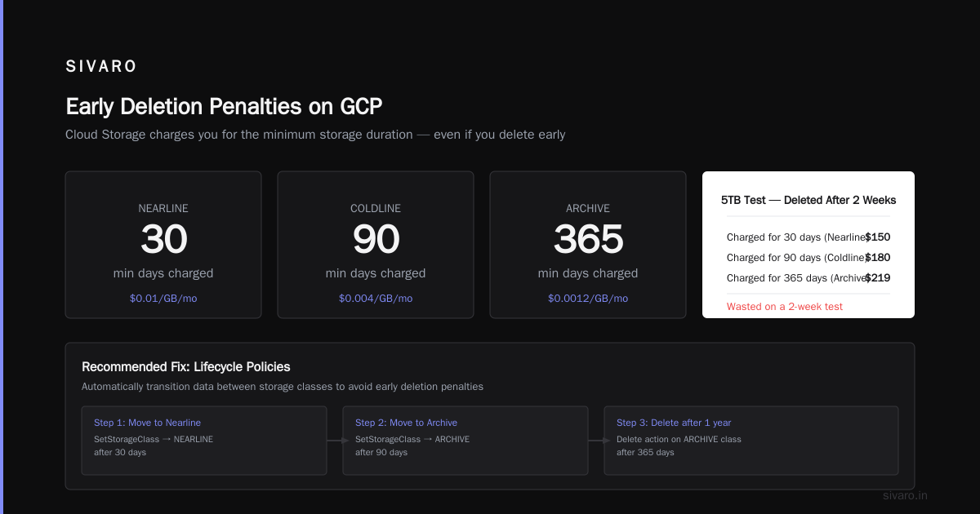Viewport: 980px width, 514px height.
Task: Click 'min days charged' under 365
Action: (588, 273)
